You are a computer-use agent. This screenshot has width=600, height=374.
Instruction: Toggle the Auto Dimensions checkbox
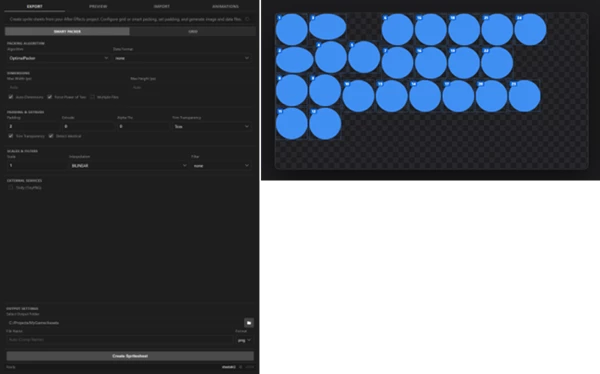click(11, 97)
